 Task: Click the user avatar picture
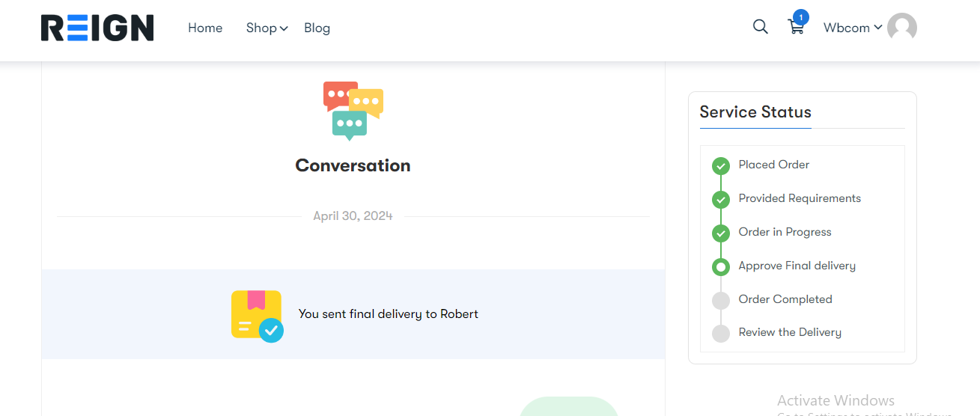point(902,28)
